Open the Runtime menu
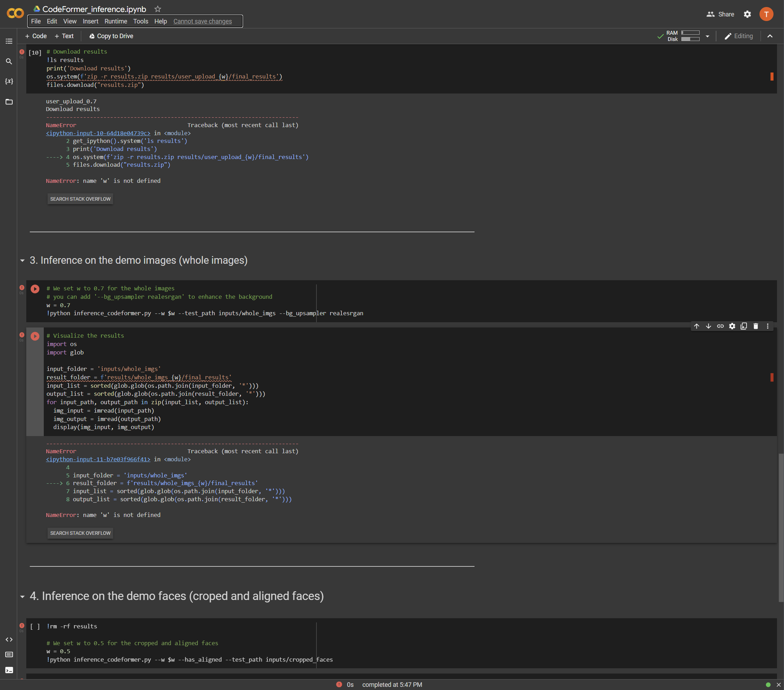The image size is (784, 690). point(116,21)
